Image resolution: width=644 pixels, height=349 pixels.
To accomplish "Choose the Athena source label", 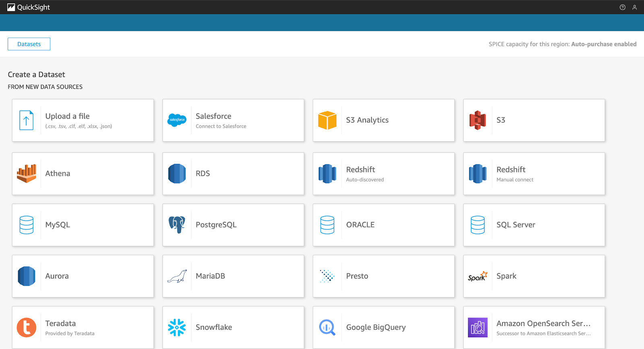I will [x=58, y=173].
